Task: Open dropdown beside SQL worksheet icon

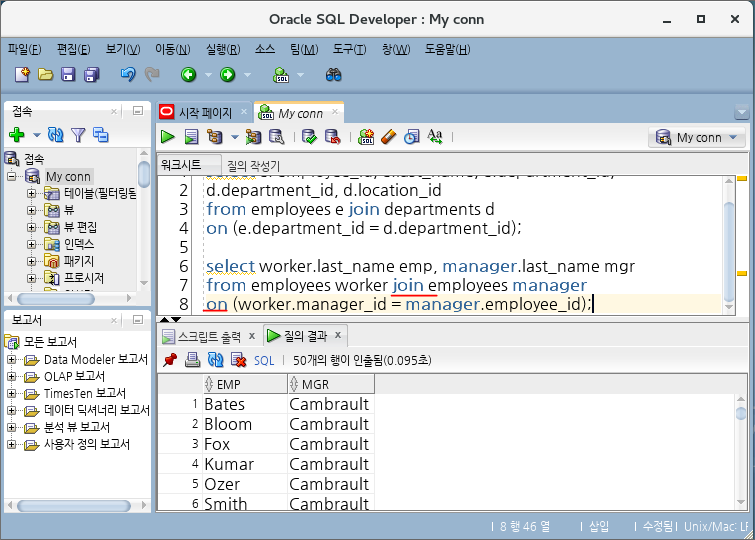Action: 300,75
